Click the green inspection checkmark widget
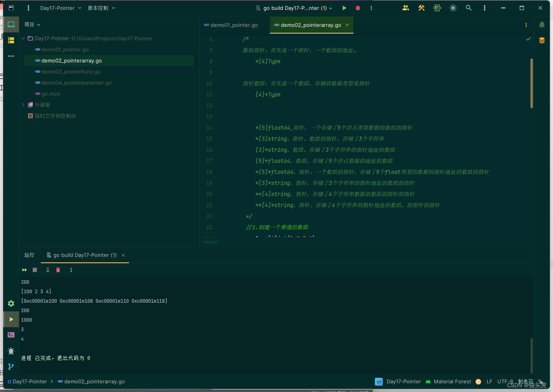553x392 pixels. (529, 39)
